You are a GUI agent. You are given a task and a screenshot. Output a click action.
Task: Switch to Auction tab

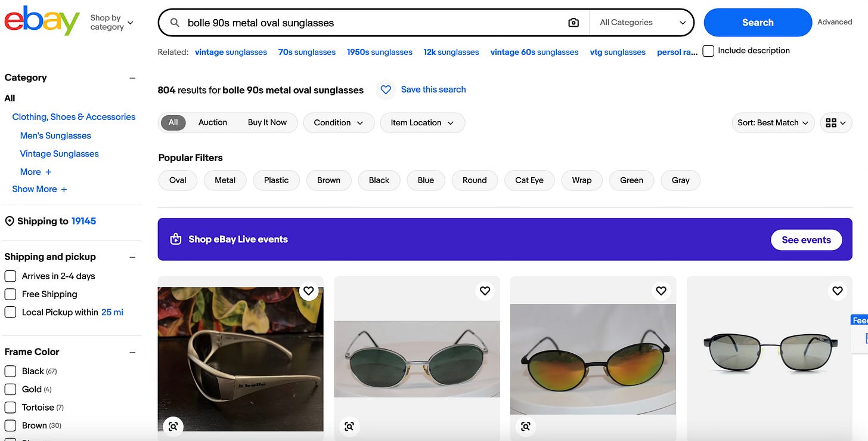[x=213, y=122]
